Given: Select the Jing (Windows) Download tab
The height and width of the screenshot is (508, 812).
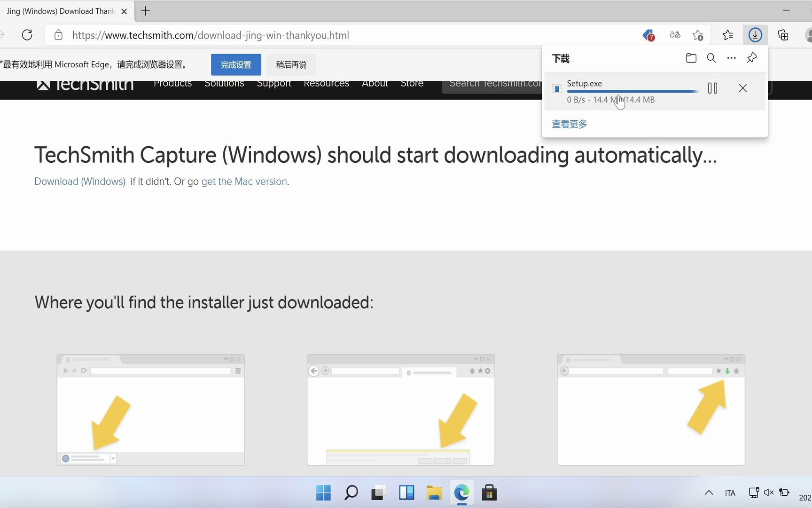Looking at the screenshot, I should (x=61, y=11).
